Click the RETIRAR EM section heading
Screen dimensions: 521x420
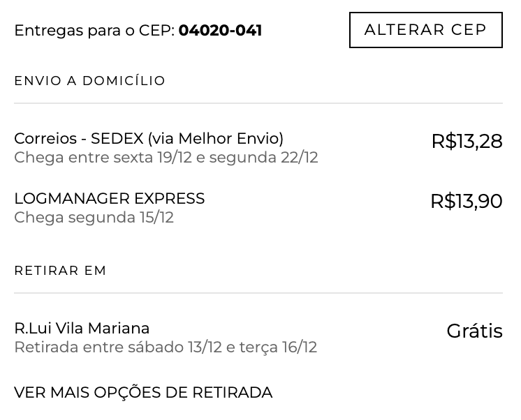click(x=60, y=271)
